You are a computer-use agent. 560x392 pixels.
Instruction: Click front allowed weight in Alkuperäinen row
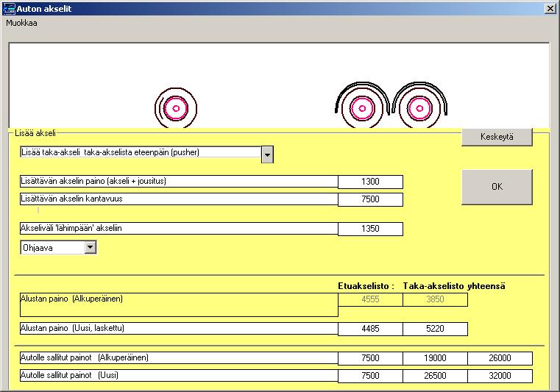370,358
